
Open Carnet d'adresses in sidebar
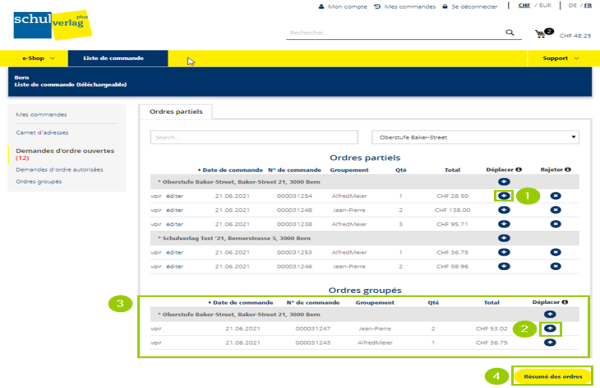coord(42,132)
